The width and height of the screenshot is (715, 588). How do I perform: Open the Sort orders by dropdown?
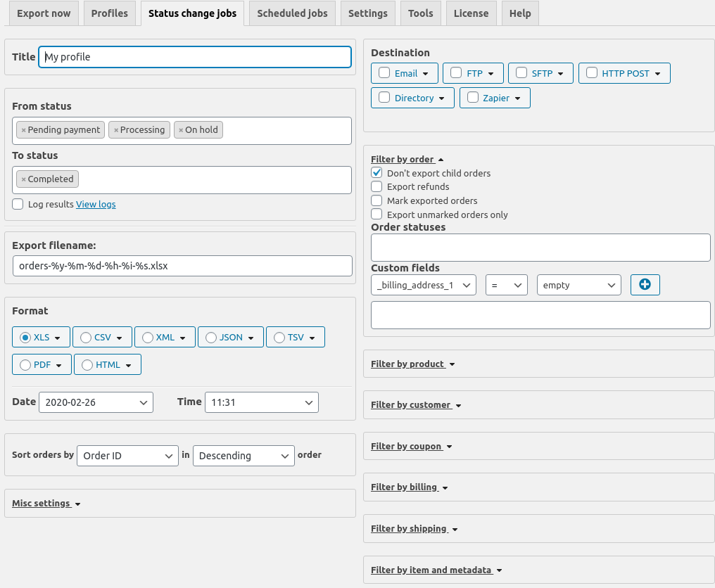tap(127, 456)
